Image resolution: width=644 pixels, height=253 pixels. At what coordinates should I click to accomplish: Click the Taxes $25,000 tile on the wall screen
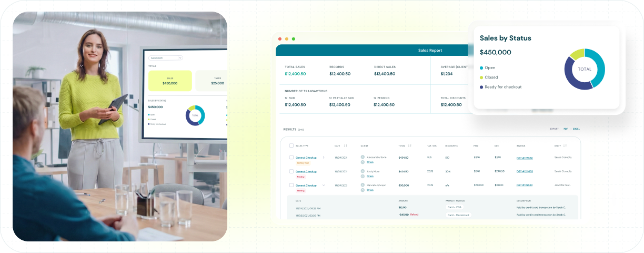pyautogui.click(x=212, y=81)
